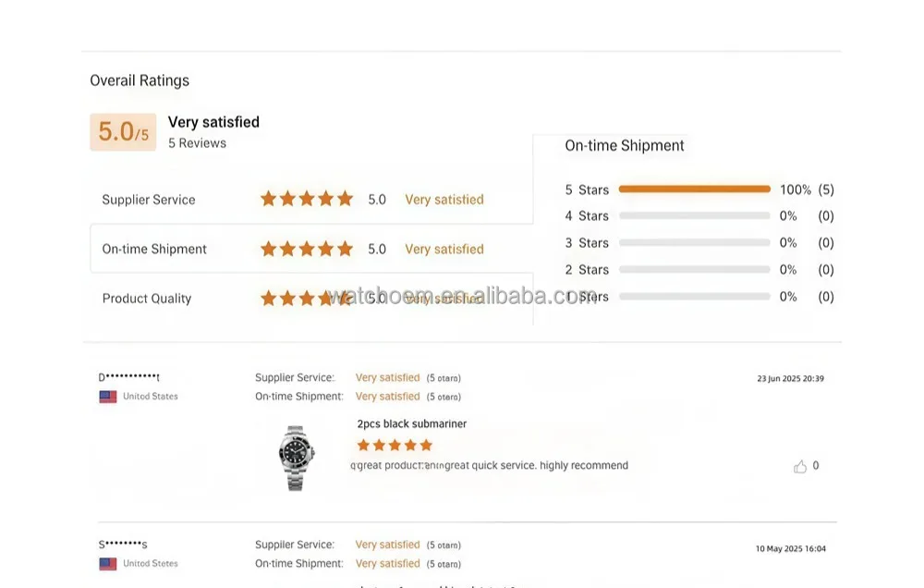924x588 pixels.
Task: Select the Supplier Service rating tab
Action: (x=149, y=200)
